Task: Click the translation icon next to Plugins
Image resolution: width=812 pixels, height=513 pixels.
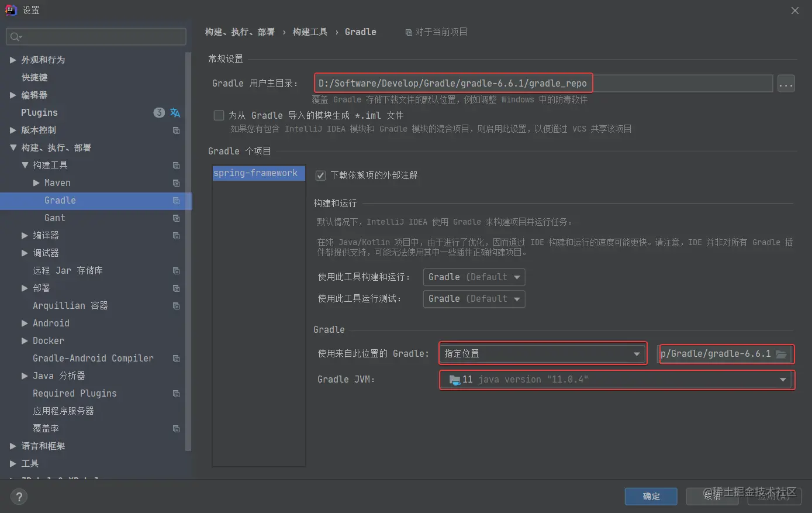Action: point(175,112)
